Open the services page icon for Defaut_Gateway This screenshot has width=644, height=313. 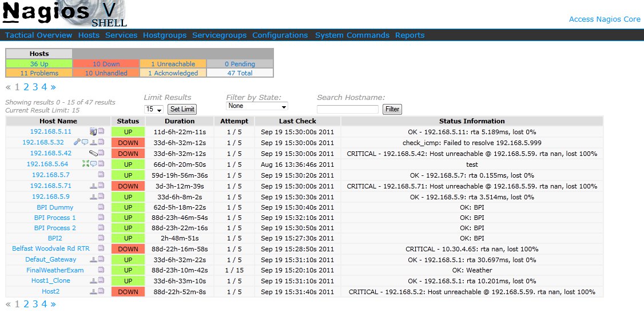[101, 259]
